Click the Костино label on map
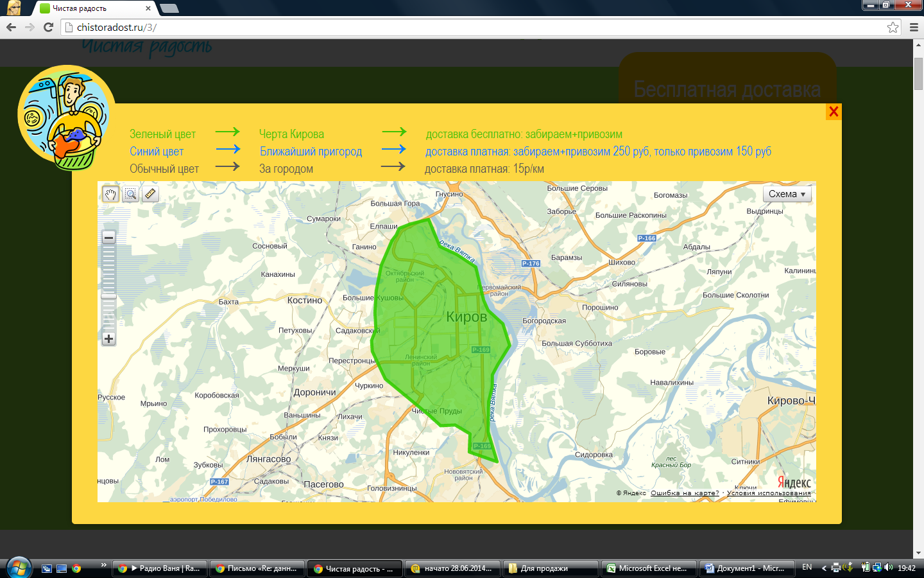 tap(305, 301)
